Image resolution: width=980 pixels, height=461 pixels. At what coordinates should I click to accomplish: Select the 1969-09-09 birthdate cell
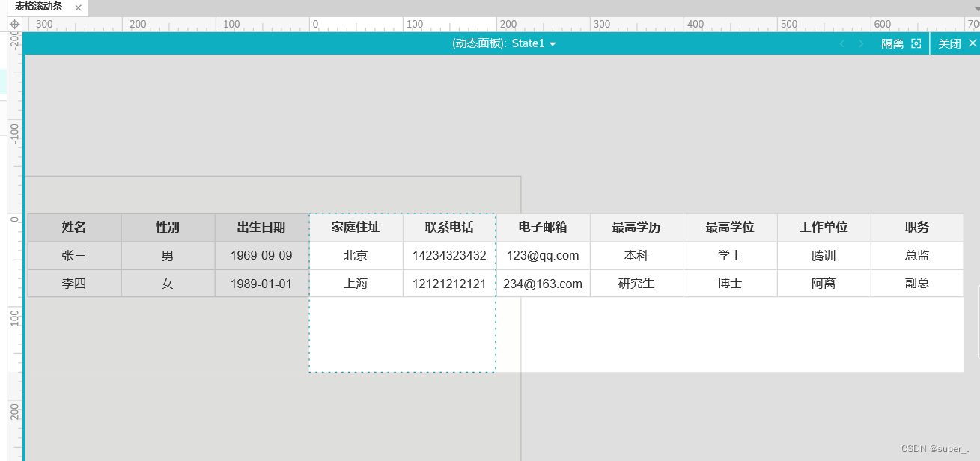click(261, 256)
